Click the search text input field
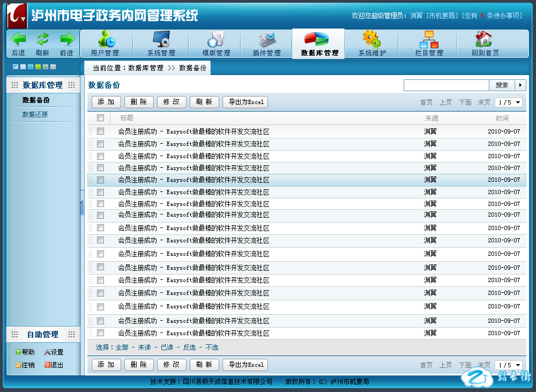This screenshot has height=392, width=536. pyautogui.click(x=446, y=85)
